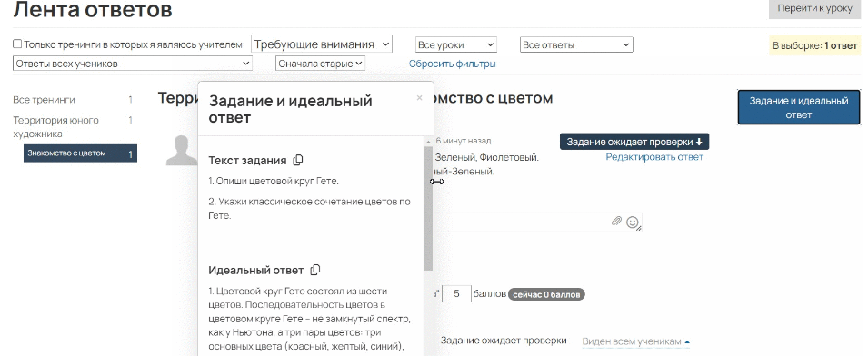
Task: Open the 'Все ответы' dropdown
Action: (576, 44)
